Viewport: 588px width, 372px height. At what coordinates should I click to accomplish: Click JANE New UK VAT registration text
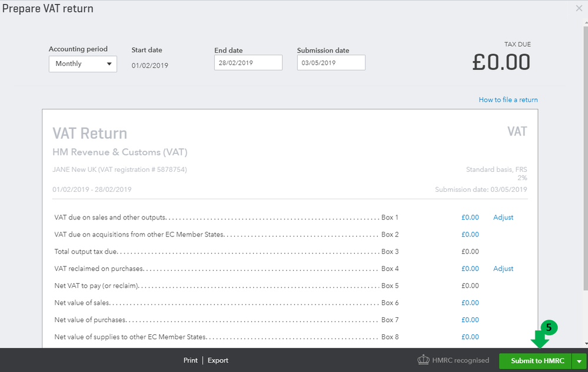(x=119, y=170)
